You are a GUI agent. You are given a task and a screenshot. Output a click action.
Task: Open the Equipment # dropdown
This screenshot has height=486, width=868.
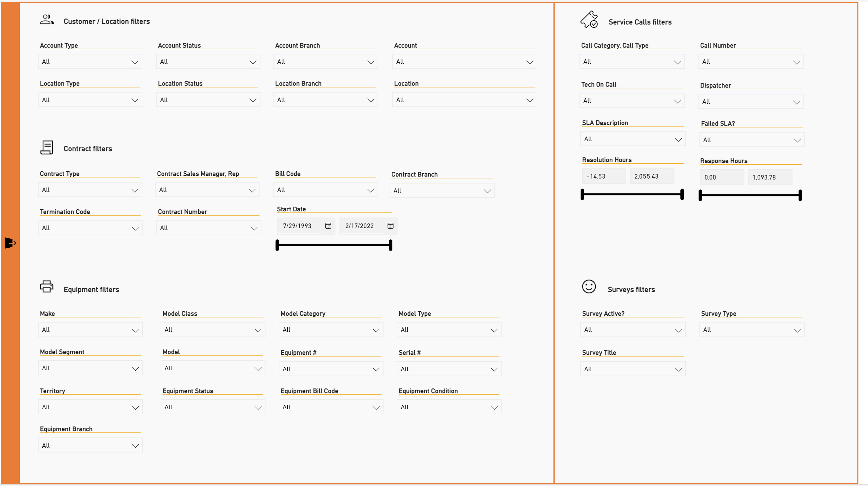click(331, 369)
